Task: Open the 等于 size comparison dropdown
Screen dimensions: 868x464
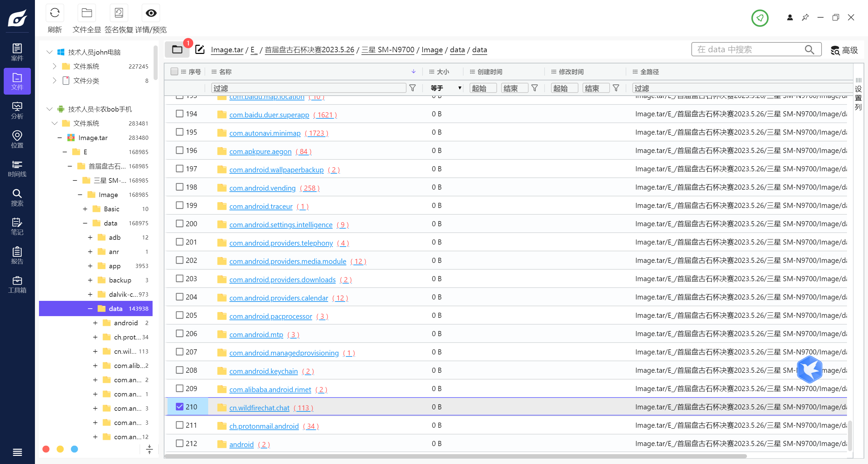Action: pyautogui.click(x=446, y=88)
